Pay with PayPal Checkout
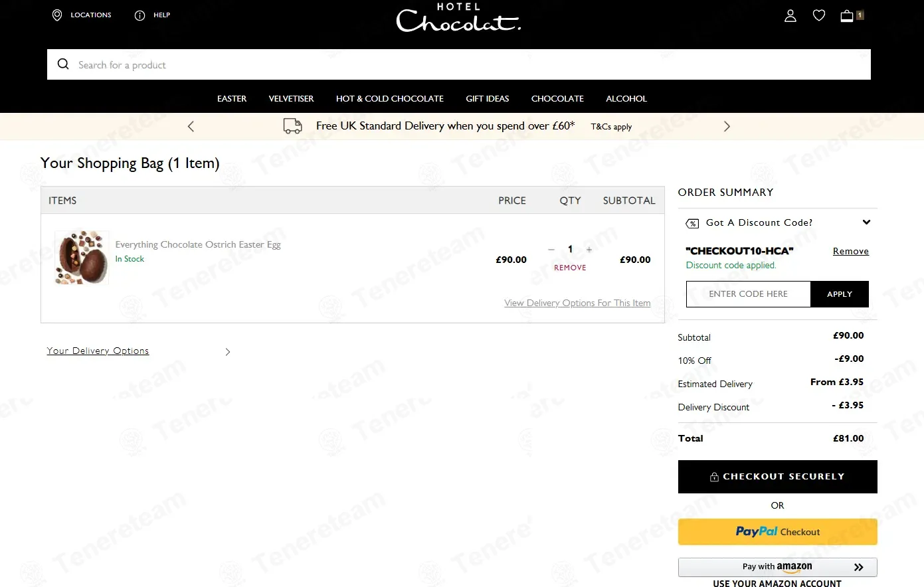Viewport: 924px width, 587px height. [x=777, y=532]
